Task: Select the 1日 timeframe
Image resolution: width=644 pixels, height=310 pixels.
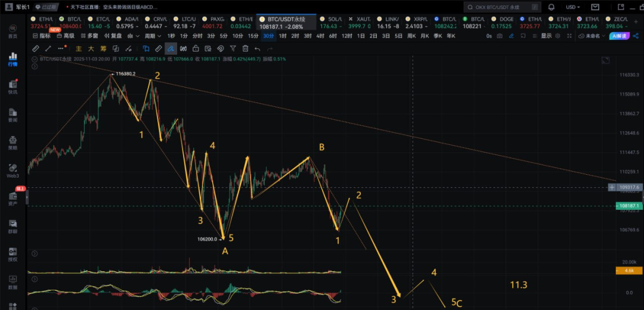Action: pos(361,36)
